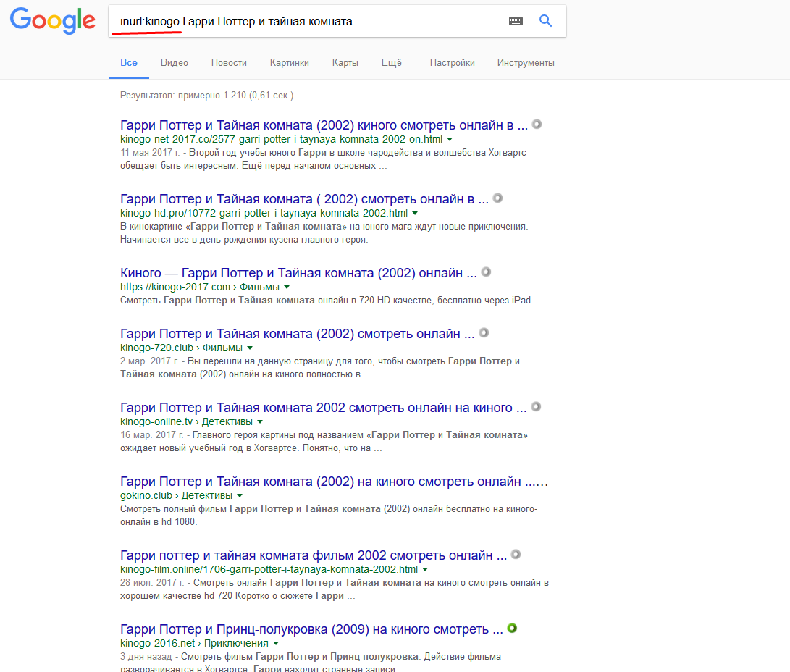
Task: Click URL kinogo-720.club › Фильмы
Action: (x=181, y=348)
